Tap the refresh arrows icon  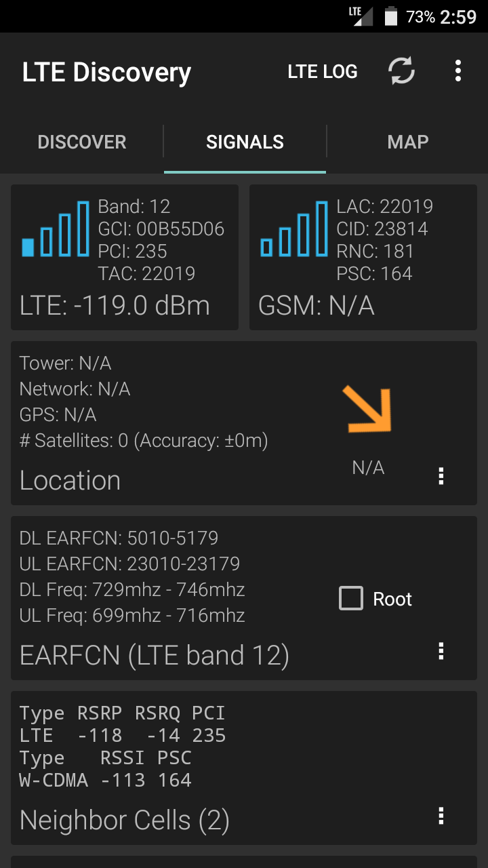401,71
